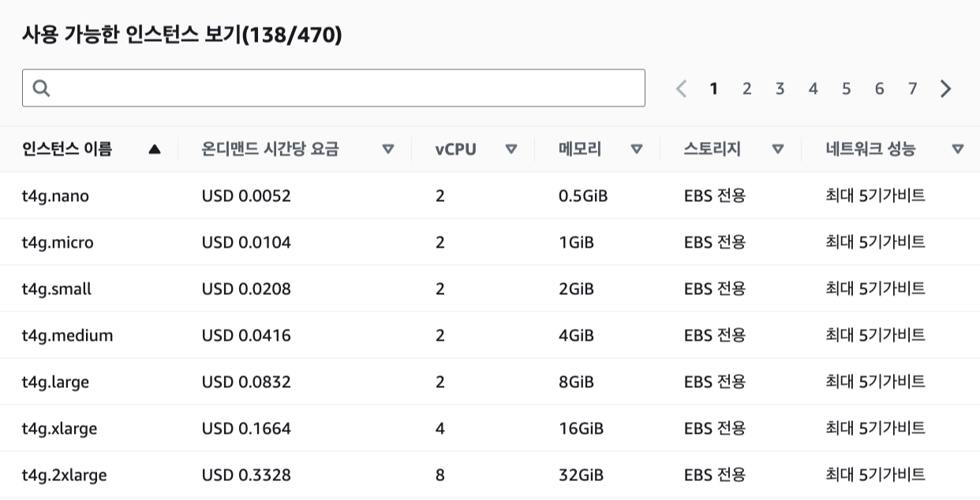Jump to page 6

point(879,88)
